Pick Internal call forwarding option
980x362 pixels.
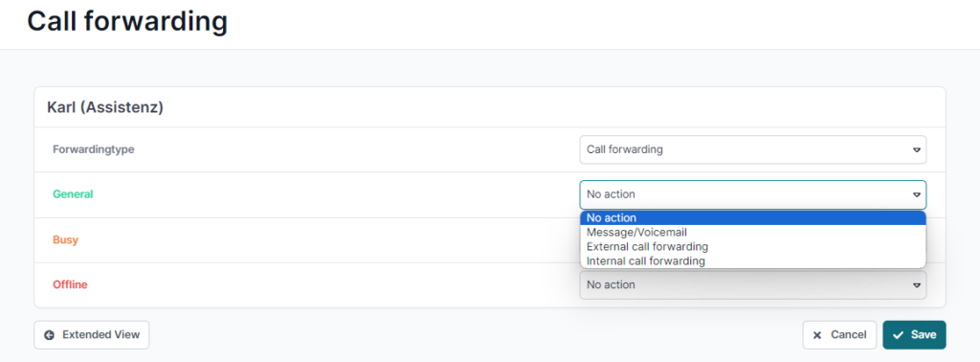pos(753,260)
